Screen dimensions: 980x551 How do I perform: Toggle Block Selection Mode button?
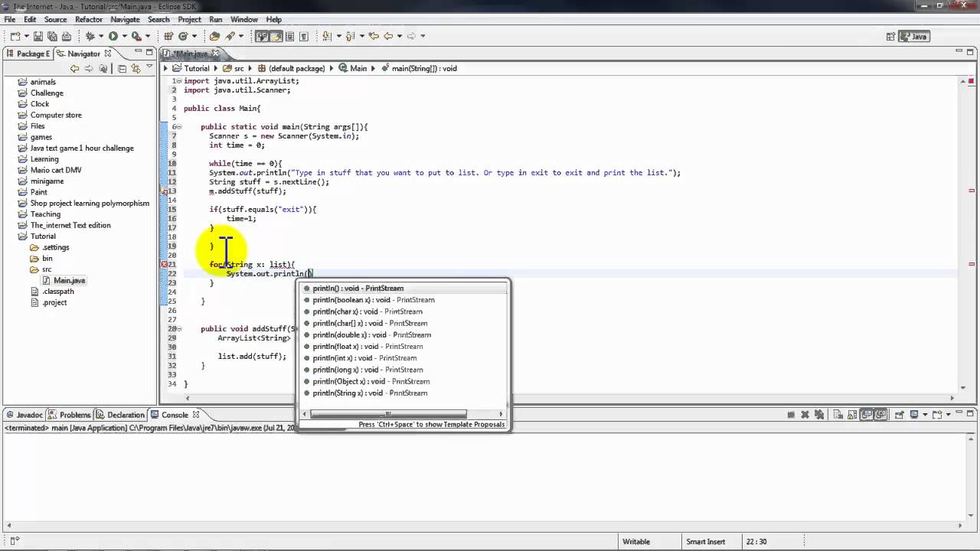click(x=289, y=36)
